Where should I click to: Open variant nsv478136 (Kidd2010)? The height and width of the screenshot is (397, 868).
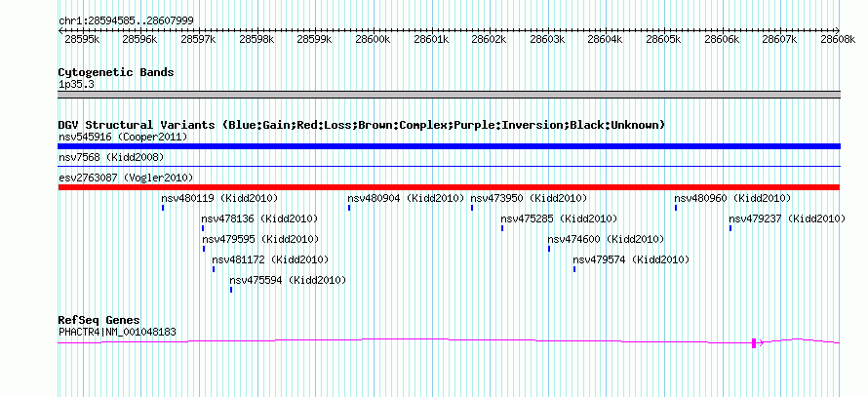coord(259,219)
